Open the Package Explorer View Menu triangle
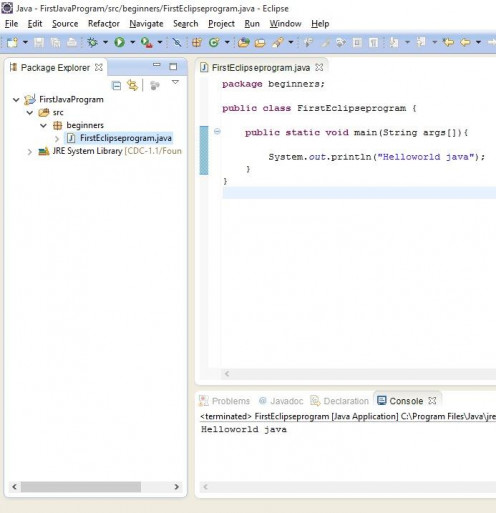Image resolution: width=496 pixels, height=513 pixels. point(175,82)
